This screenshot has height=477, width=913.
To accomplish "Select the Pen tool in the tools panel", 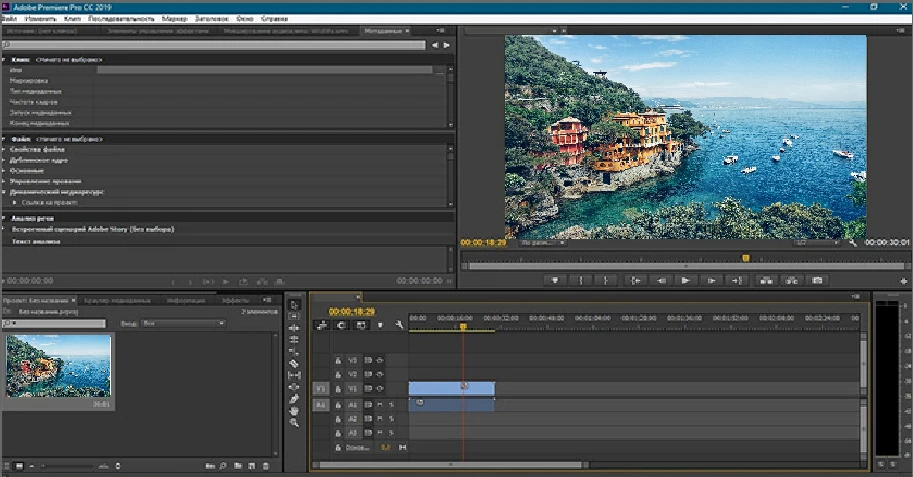I will click(294, 399).
